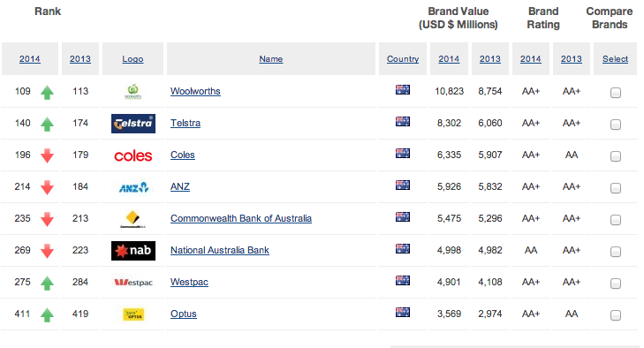Select Coles for brand comparison
Image resolution: width=644 pixels, height=348 pixels.
click(615, 156)
